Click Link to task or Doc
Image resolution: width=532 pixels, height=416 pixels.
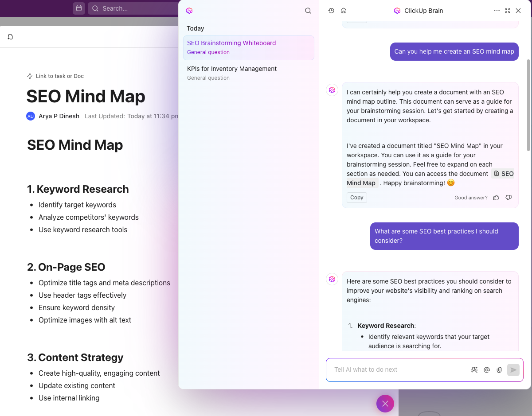(x=55, y=76)
